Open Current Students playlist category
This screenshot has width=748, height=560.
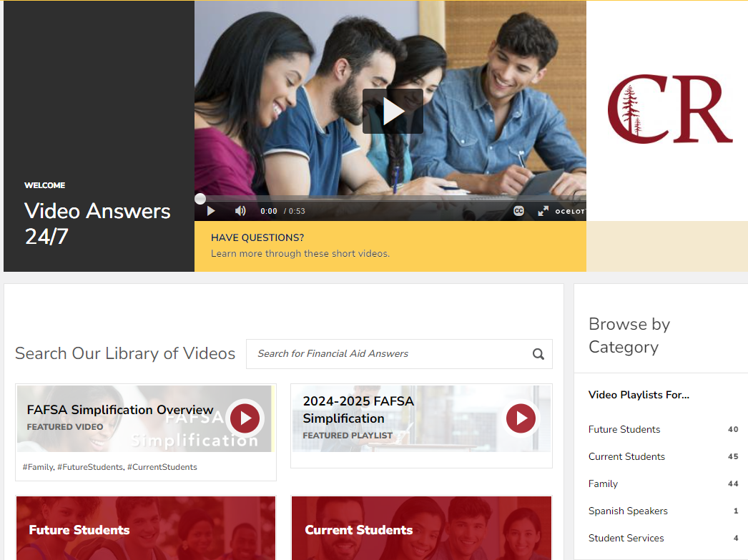pos(626,456)
